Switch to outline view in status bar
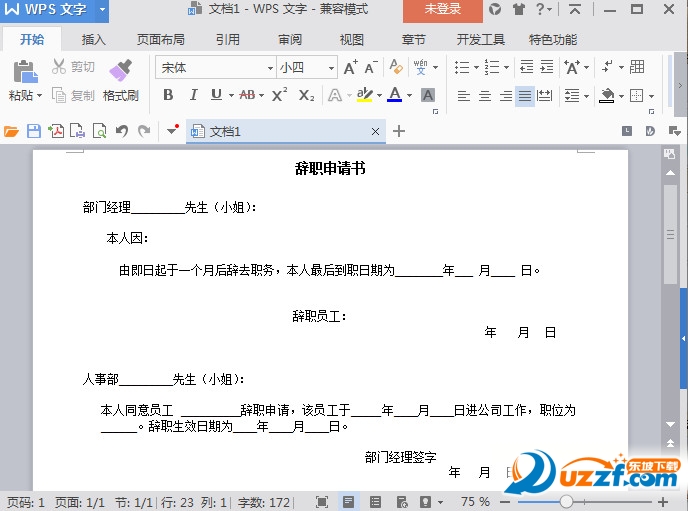688x511 pixels. pos(376,502)
